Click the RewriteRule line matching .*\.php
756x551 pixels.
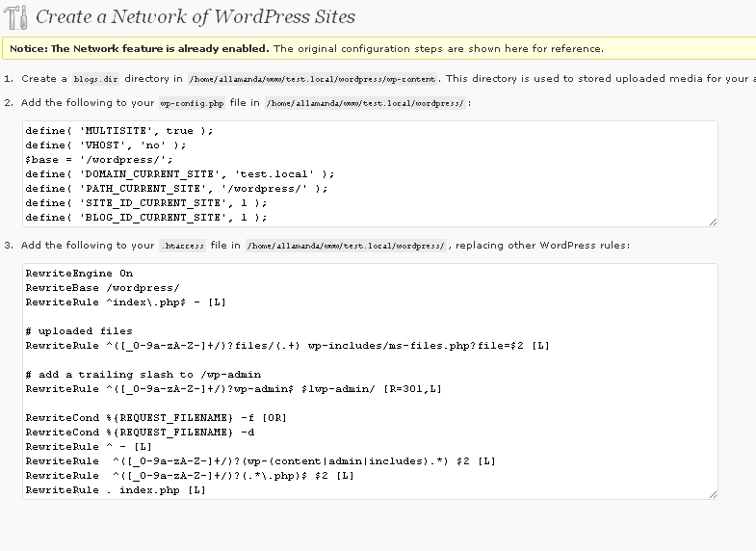(190, 476)
